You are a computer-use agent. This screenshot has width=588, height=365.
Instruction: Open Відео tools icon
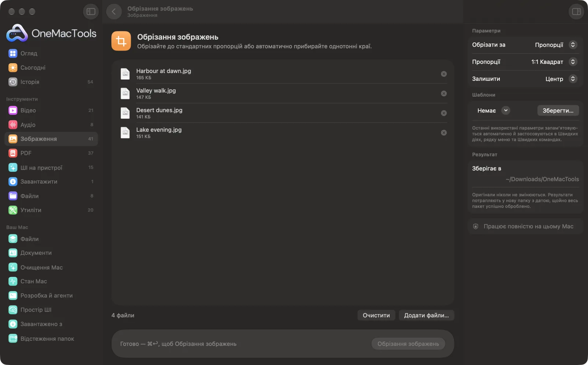pos(13,110)
